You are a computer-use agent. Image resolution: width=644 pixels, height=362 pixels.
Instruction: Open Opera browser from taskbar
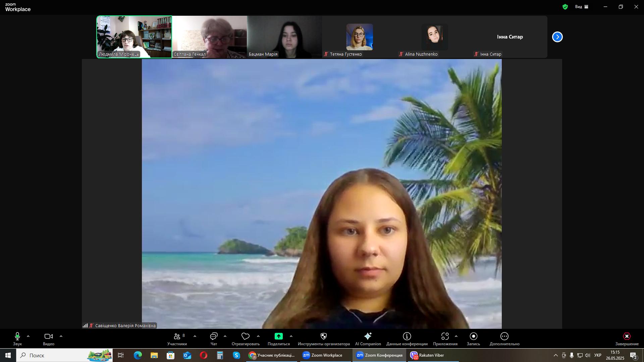(204, 355)
